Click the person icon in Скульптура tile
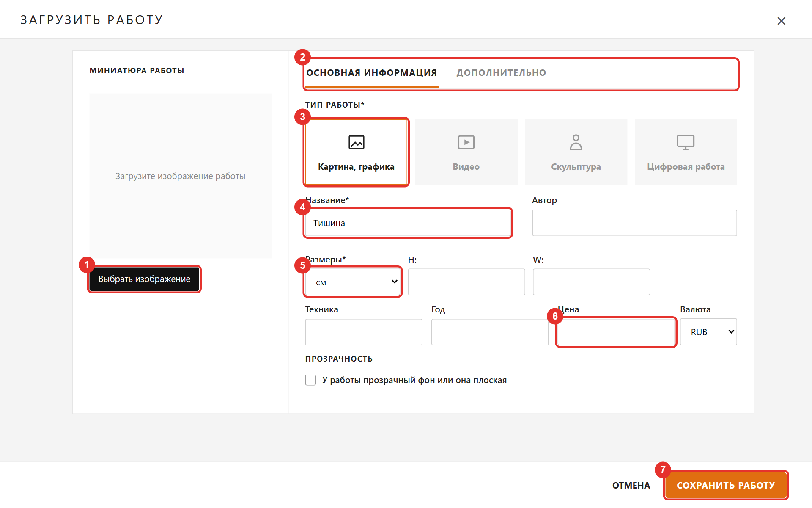 [x=576, y=142]
